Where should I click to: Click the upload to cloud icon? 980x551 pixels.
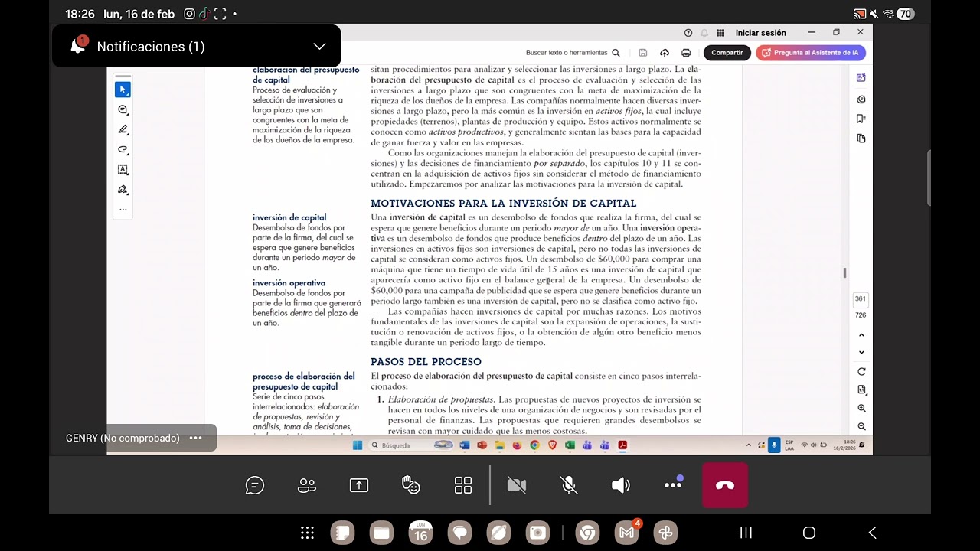(x=665, y=53)
